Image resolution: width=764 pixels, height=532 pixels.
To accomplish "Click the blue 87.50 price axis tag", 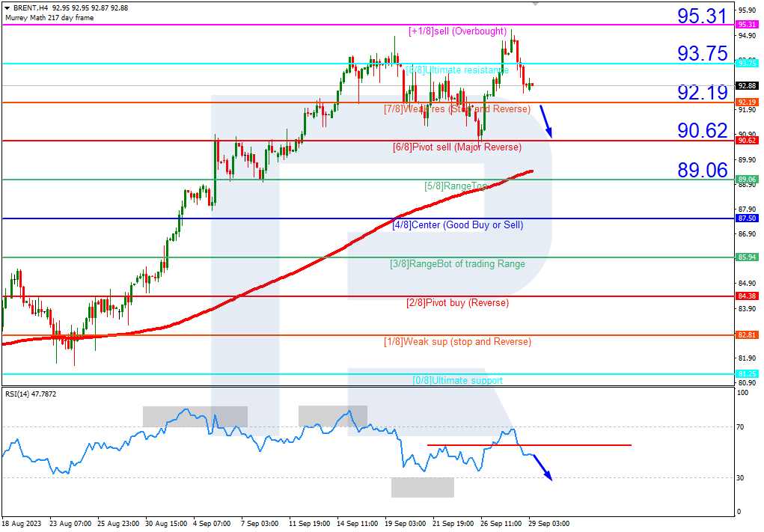I will tap(747, 218).
